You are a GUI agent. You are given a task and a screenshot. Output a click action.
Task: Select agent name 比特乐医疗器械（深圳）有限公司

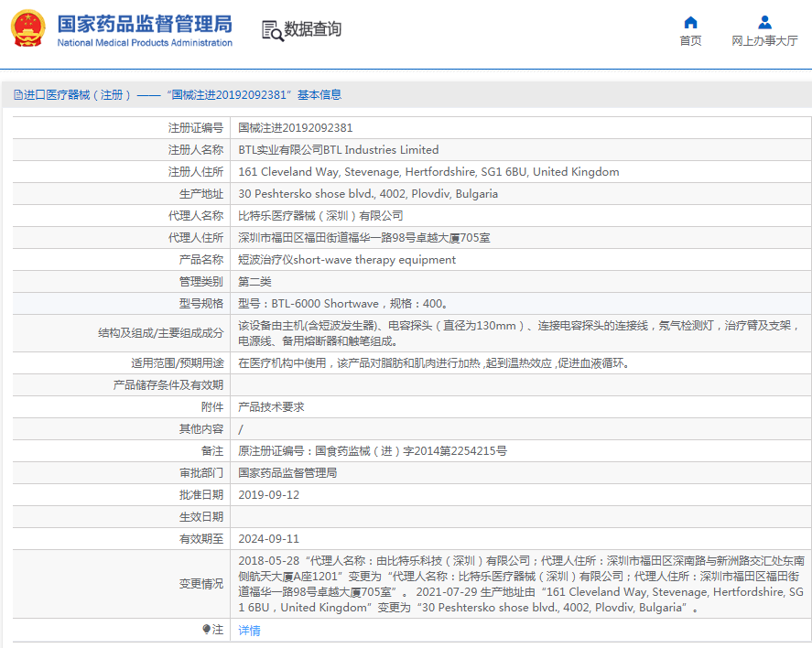pos(320,216)
